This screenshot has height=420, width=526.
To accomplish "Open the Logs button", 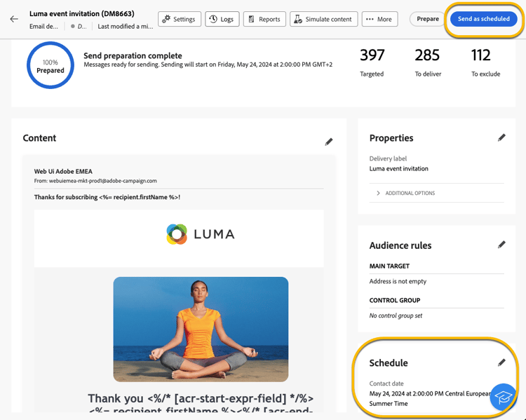I will 222,19.
